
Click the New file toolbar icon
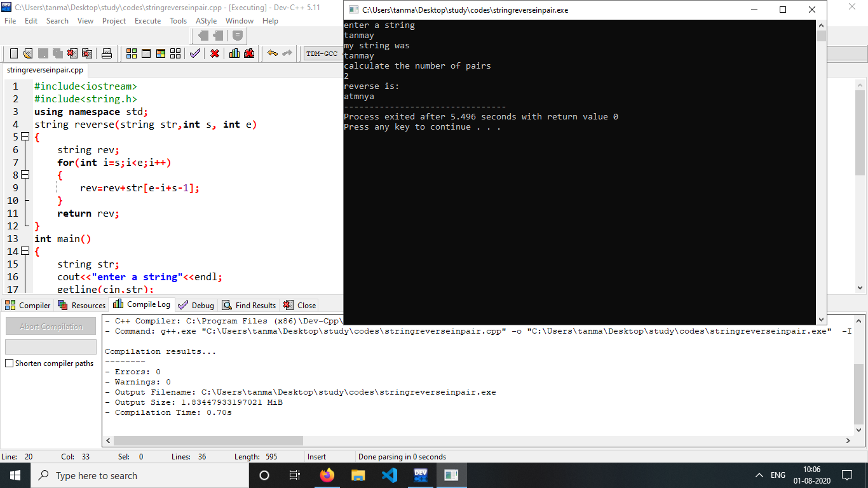pyautogui.click(x=13, y=53)
